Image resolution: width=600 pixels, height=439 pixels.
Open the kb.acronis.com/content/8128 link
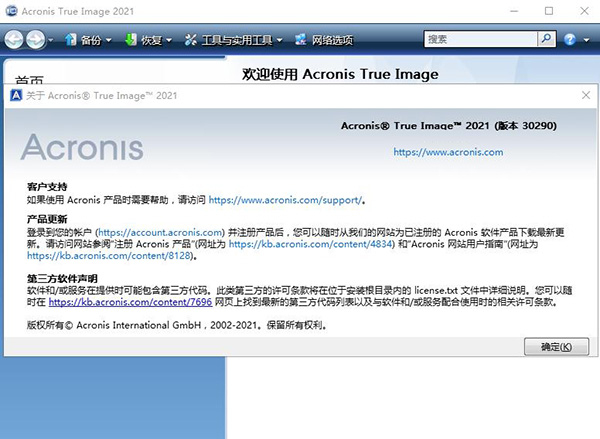pyautogui.click(x=109, y=256)
